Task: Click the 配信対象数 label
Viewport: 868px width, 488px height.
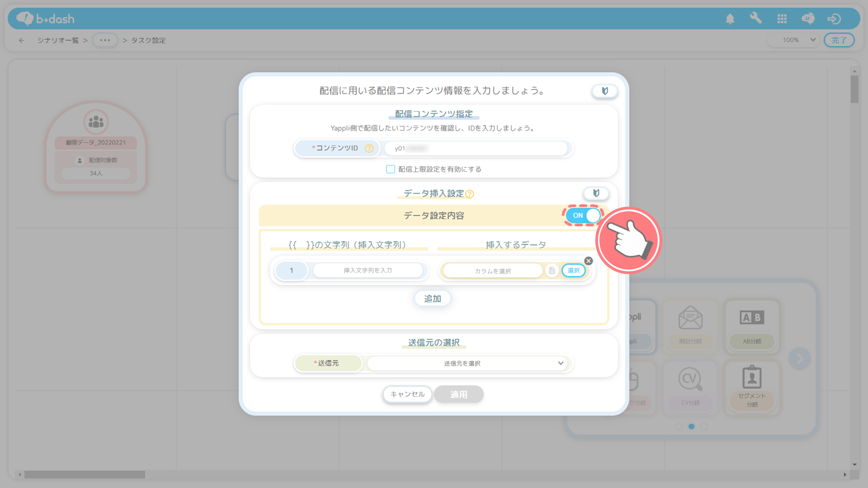Action: [103, 160]
